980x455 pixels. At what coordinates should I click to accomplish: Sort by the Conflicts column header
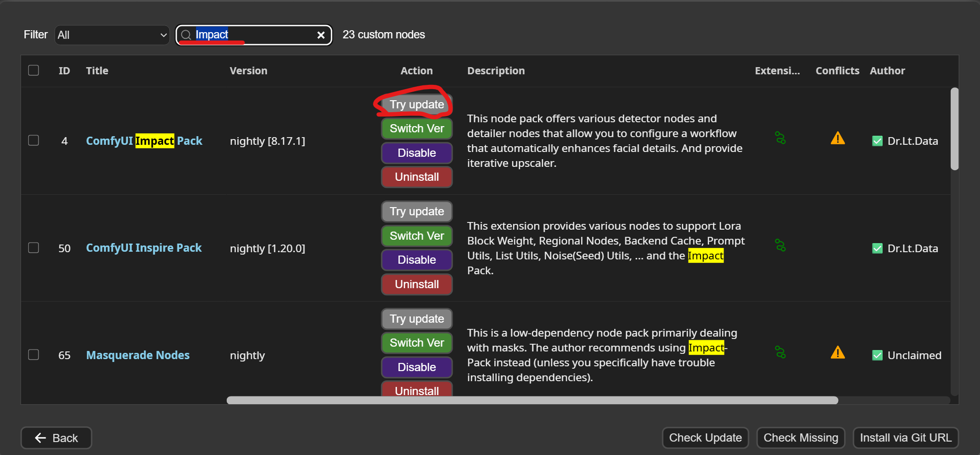[x=838, y=71]
